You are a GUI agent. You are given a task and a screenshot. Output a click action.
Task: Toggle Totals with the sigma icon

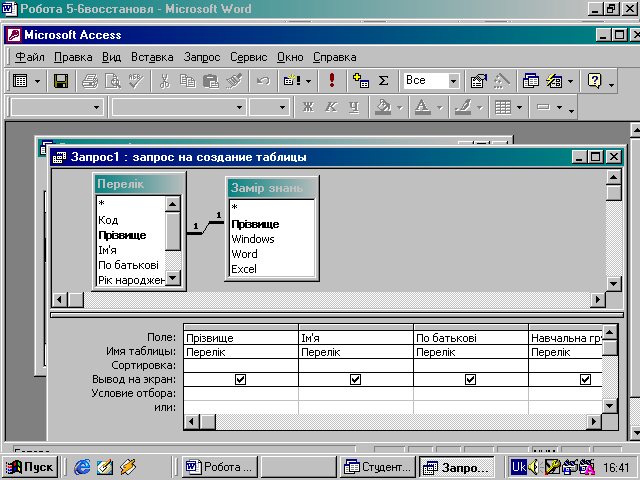point(383,81)
